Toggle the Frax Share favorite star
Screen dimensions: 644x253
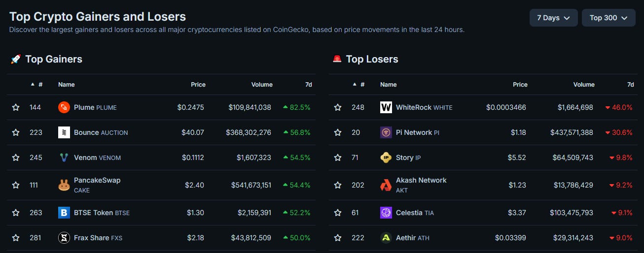16,238
